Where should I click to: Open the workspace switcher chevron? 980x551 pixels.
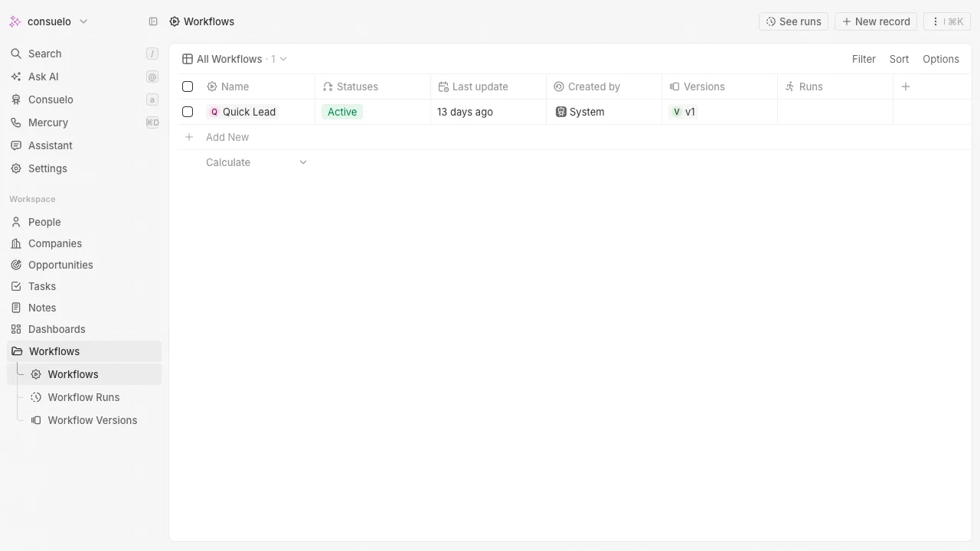(x=83, y=21)
